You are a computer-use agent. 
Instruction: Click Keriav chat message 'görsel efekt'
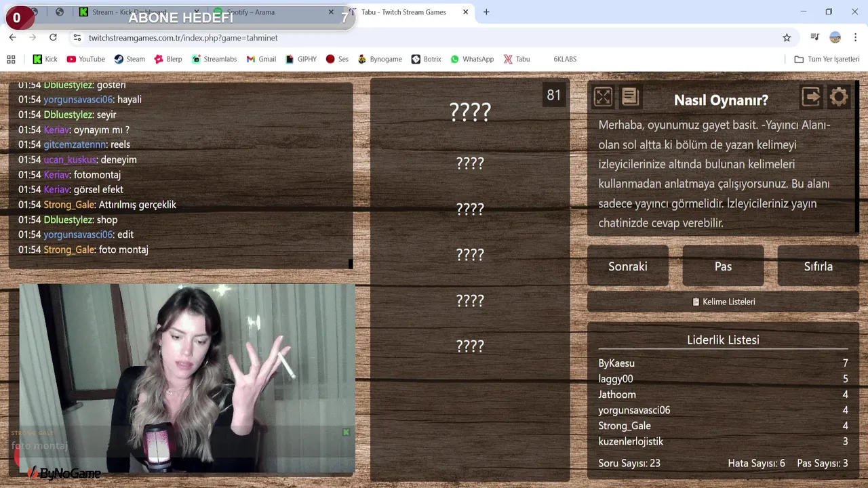pos(98,190)
